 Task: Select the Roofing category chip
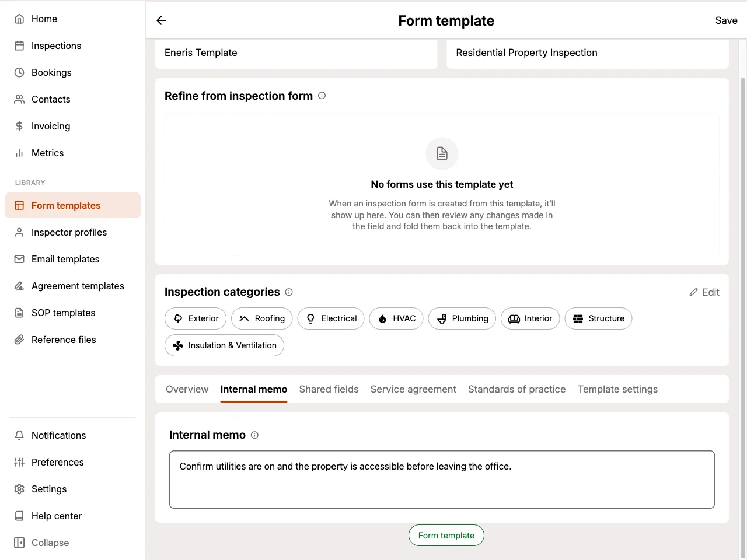tap(262, 318)
